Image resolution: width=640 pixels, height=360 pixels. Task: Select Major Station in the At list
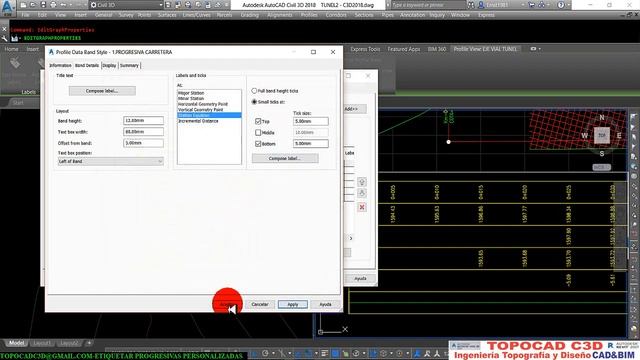tap(191, 93)
